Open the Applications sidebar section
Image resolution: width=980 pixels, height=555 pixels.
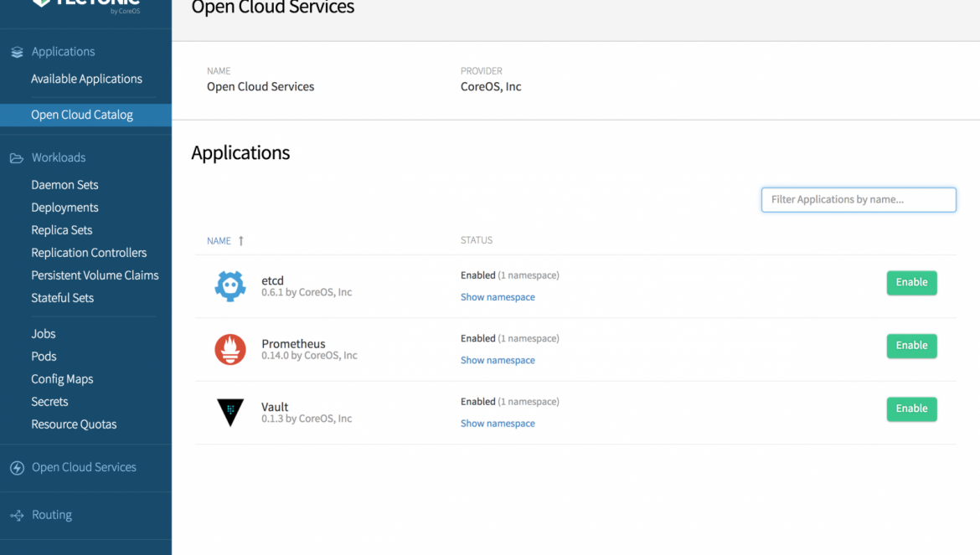pos(63,52)
